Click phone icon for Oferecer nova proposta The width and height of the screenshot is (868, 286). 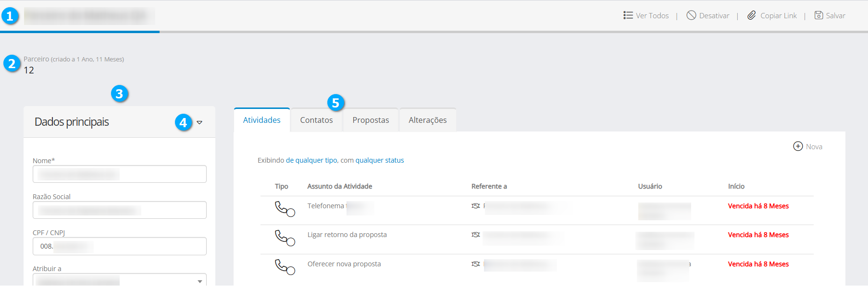(284, 267)
